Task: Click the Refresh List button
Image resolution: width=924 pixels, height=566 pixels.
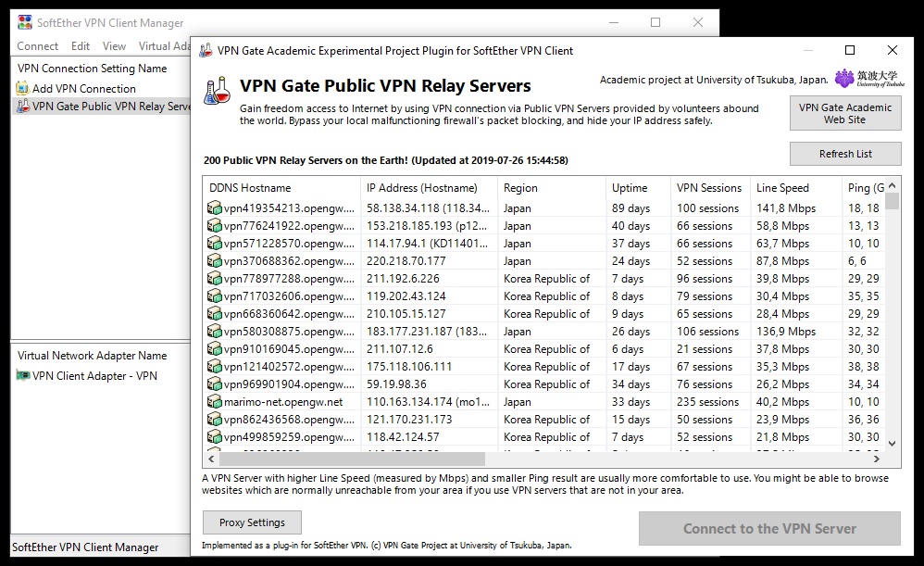Action: (x=845, y=154)
